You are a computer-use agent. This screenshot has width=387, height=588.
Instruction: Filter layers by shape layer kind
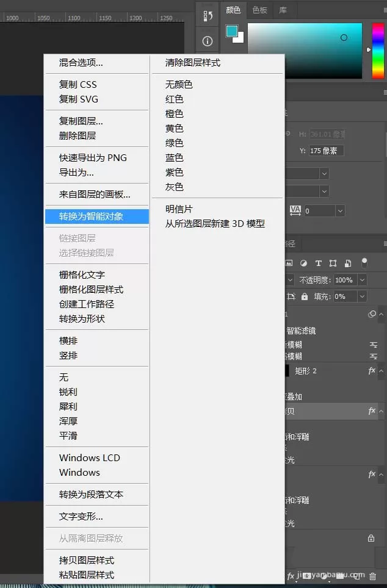(333, 264)
